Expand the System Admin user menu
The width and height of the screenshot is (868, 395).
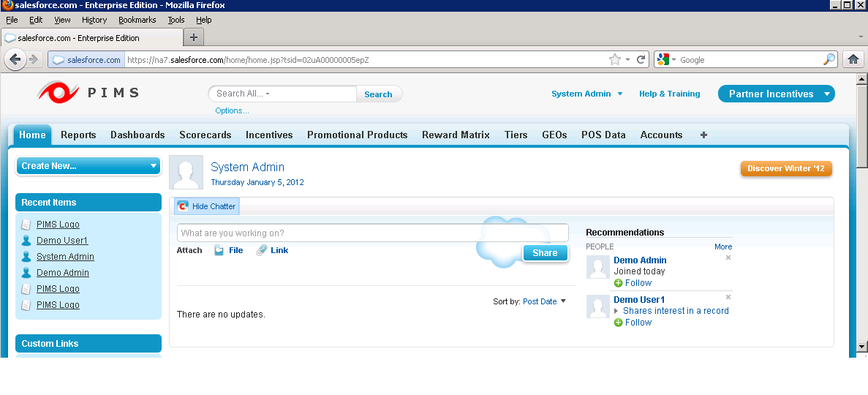tap(586, 94)
